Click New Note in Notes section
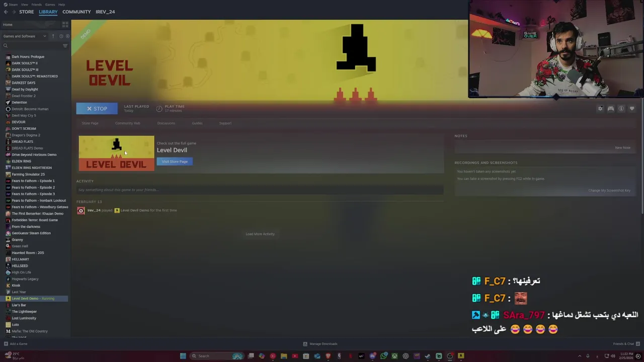This screenshot has width=644, height=362. tap(622, 148)
